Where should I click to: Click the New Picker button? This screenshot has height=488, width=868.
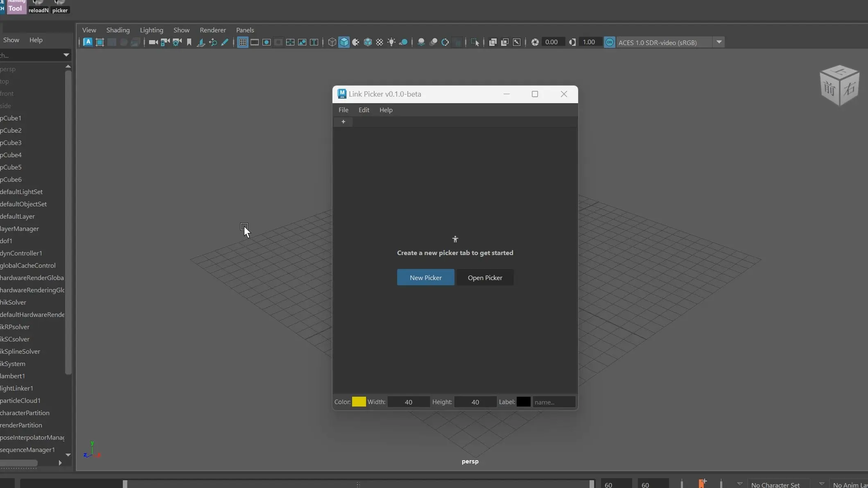click(425, 277)
